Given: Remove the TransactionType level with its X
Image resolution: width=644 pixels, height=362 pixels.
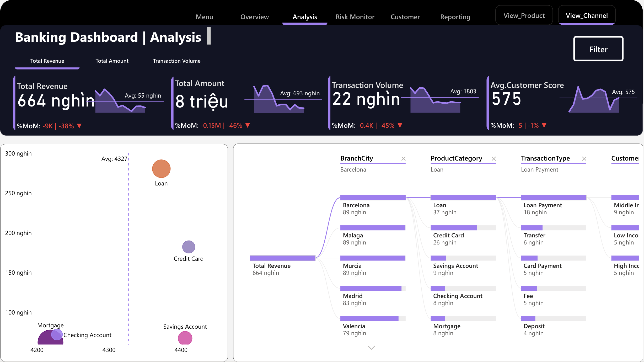Looking at the screenshot, I should coord(584,159).
